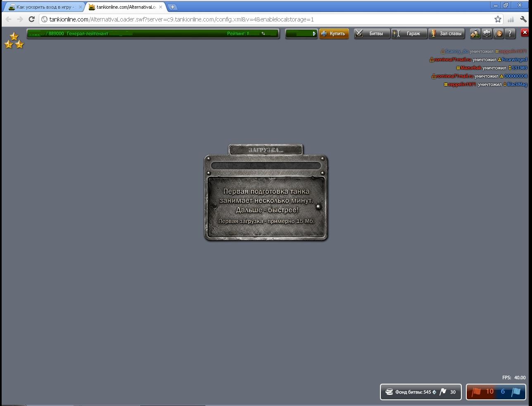The image size is (532, 406).
Task: Reload the page
Action: [x=31, y=19]
